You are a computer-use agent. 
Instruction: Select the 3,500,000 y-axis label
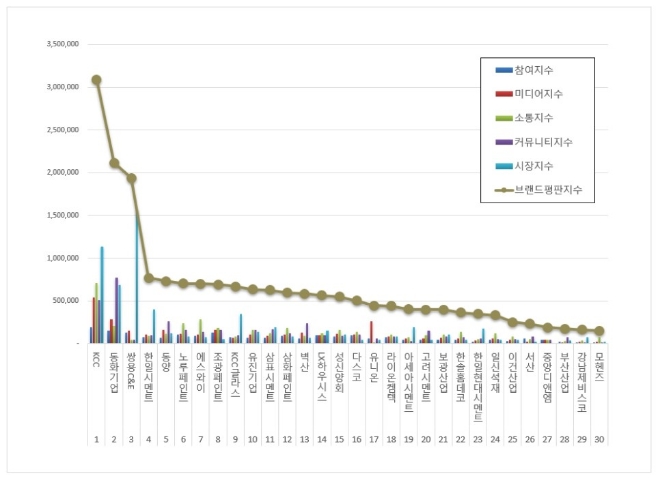pyautogui.click(x=63, y=44)
